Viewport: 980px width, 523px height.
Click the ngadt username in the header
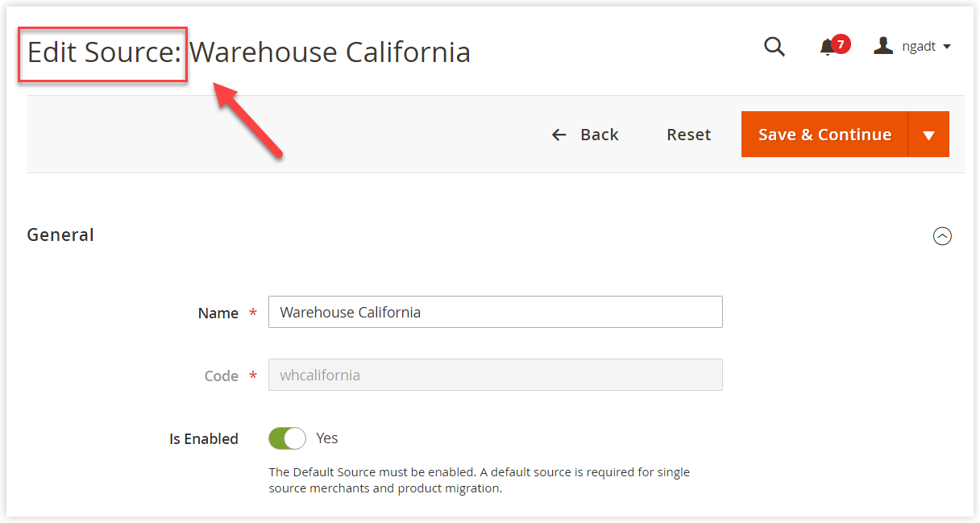tap(918, 46)
